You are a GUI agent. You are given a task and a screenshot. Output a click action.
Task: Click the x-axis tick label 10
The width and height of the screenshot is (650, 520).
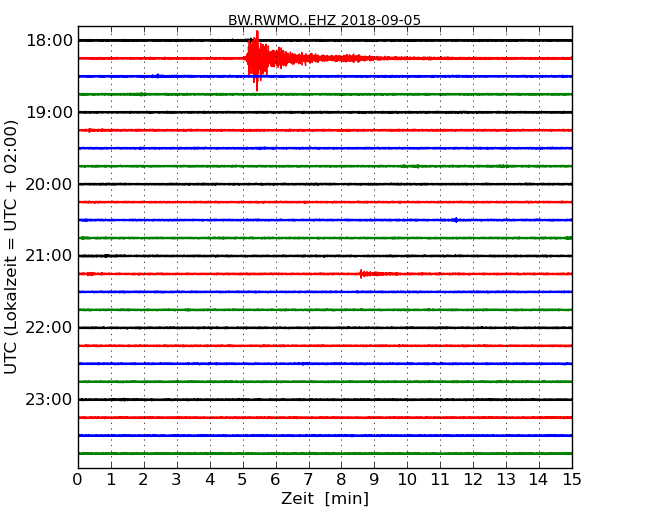pyautogui.click(x=407, y=479)
